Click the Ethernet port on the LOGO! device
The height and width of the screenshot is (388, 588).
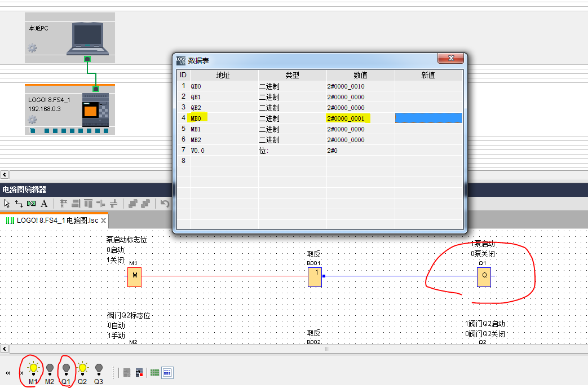click(x=96, y=89)
